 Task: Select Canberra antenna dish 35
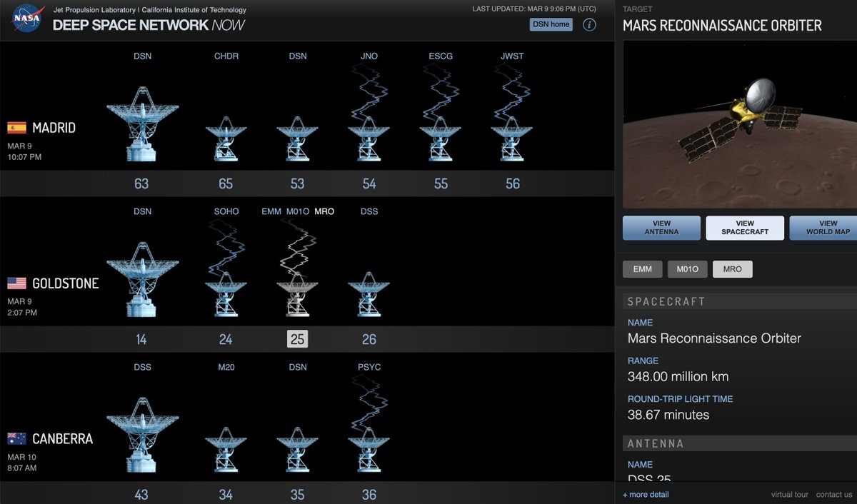(x=297, y=450)
